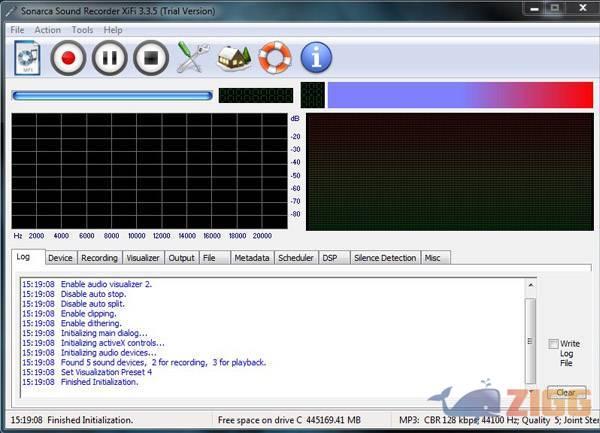Image resolution: width=600 pixels, height=433 pixels.
Task: Switch to the Scheduler tab
Action: [x=296, y=258]
